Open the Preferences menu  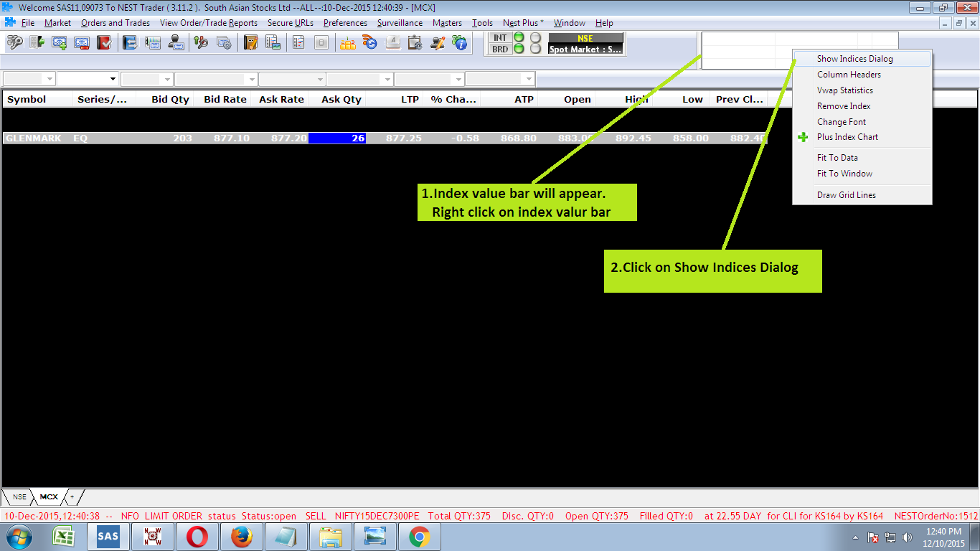[x=345, y=23]
